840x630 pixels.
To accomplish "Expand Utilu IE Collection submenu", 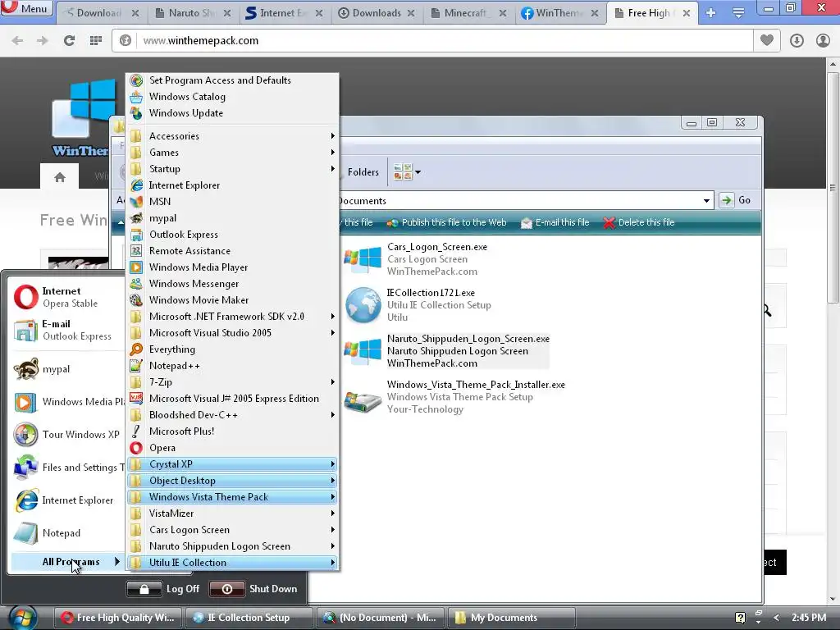I will (232, 563).
